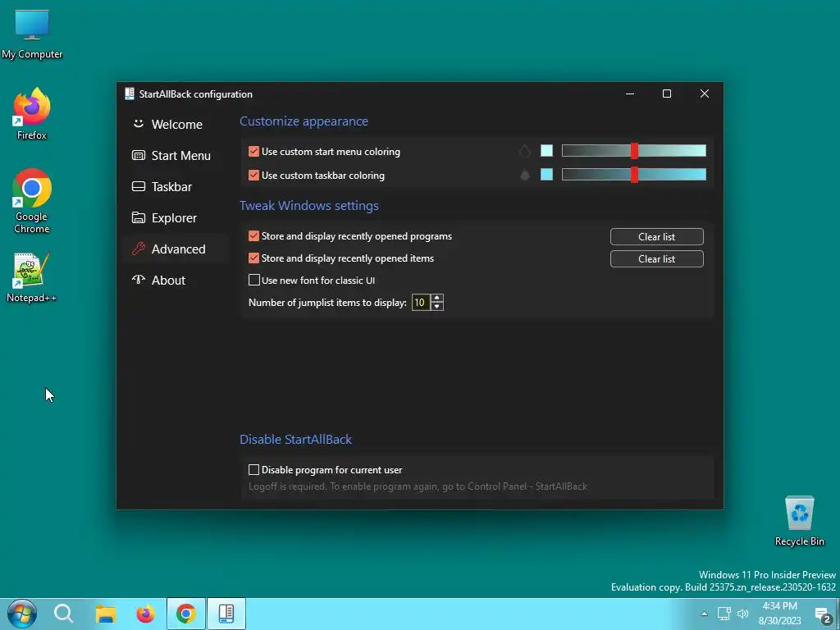Open File Explorer from taskbar
The height and width of the screenshot is (630, 840).
[x=106, y=614]
